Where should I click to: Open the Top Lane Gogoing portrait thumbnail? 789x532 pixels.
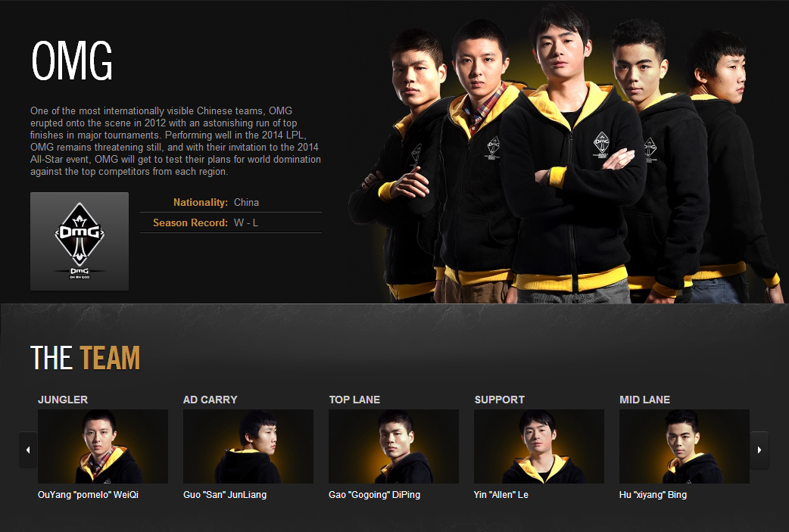point(394,446)
